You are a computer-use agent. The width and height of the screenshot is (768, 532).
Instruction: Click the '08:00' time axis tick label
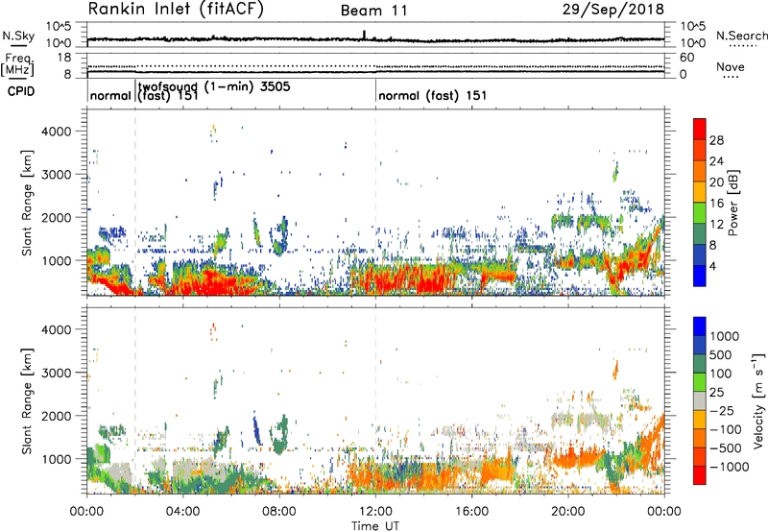point(279,512)
